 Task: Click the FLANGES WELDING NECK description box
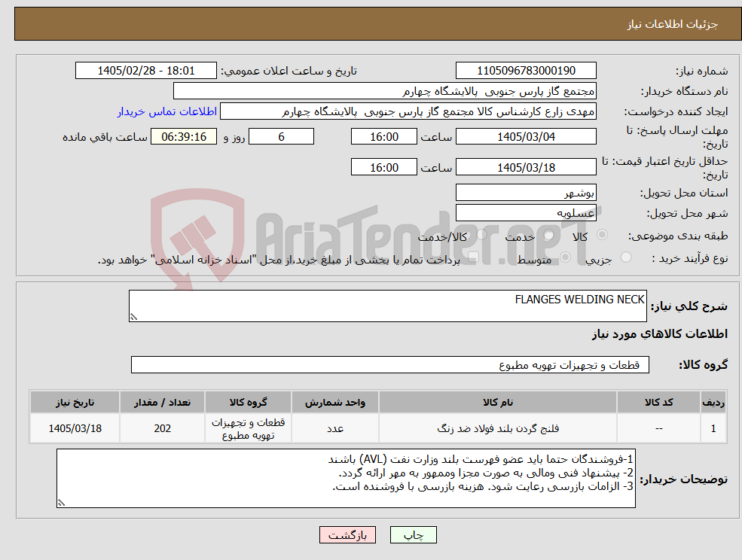point(387,306)
